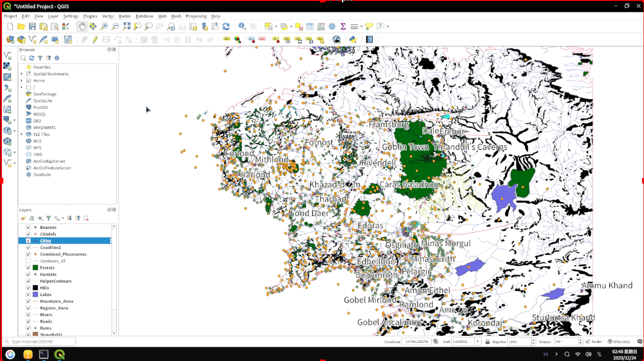This screenshot has width=644, height=361.
Task: Expand the Home node in Browser
Action: pos(21,81)
